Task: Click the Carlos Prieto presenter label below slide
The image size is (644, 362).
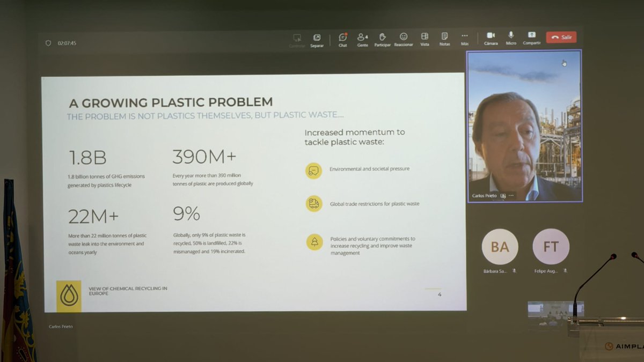Action: pyautogui.click(x=61, y=327)
